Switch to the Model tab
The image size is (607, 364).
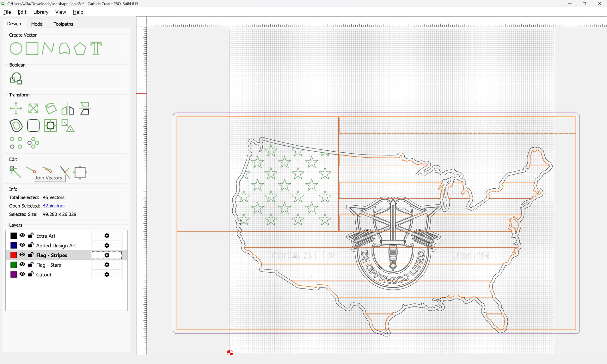[37, 24]
